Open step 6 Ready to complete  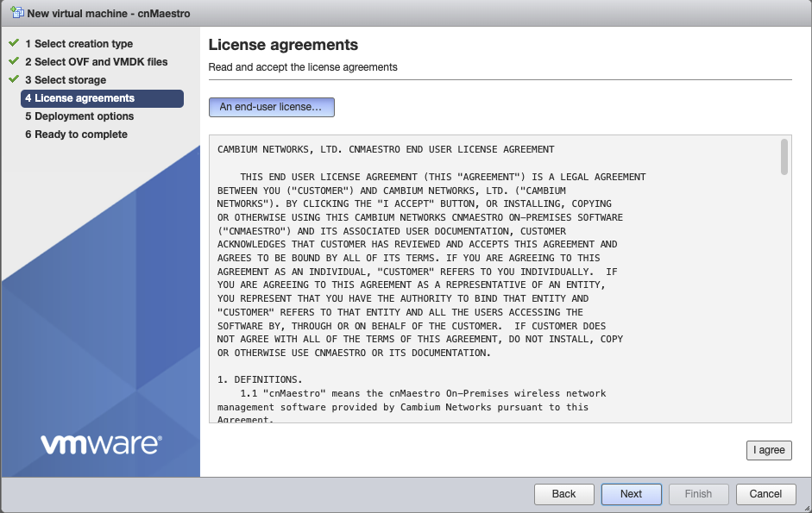click(76, 135)
